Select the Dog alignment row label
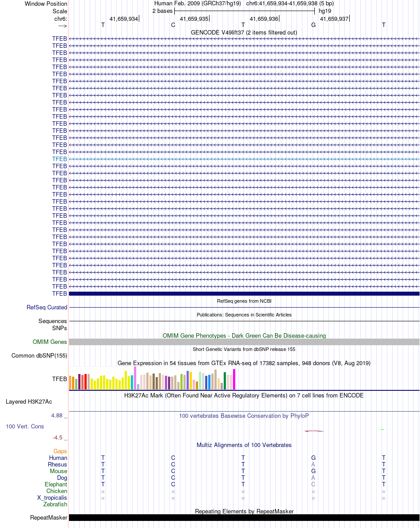The width and height of the screenshot is (420, 528). pos(62,478)
